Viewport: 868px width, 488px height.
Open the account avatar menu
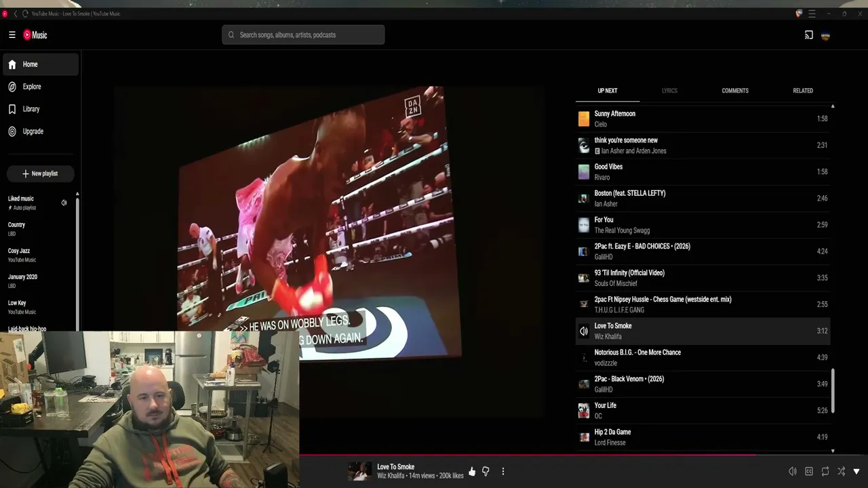click(825, 35)
